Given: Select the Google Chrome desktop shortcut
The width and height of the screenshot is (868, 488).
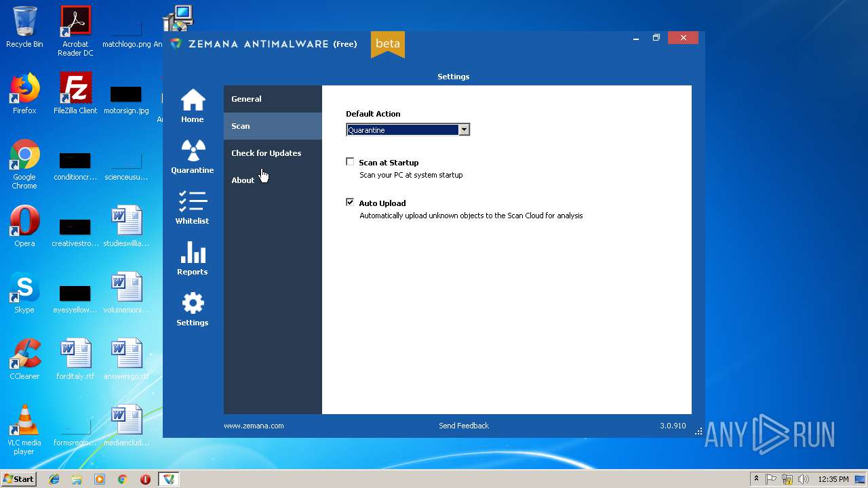Looking at the screenshot, I should pyautogui.click(x=24, y=165).
